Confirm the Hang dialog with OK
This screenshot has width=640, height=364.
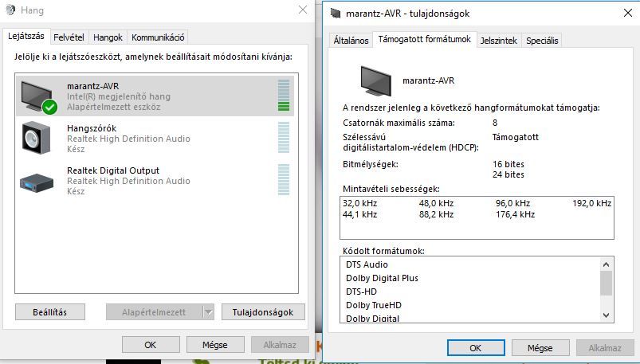[x=151, y=345]
